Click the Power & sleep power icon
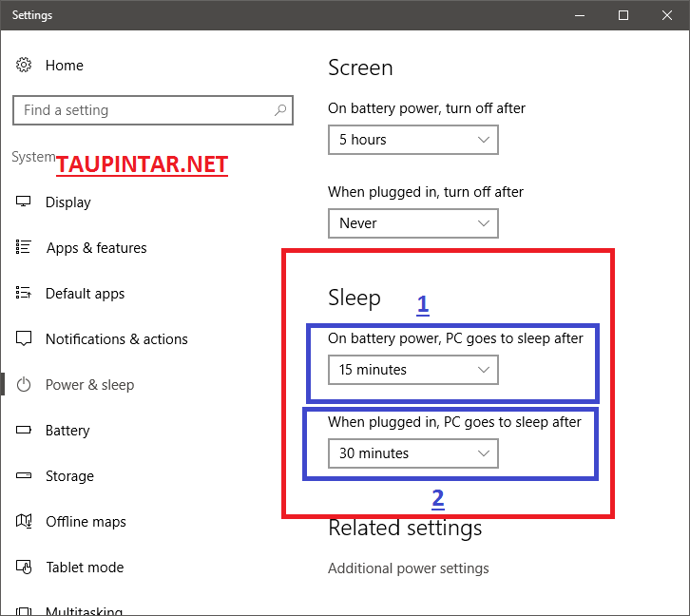Viewport: 690px width, 616px height. pos(24,384)
